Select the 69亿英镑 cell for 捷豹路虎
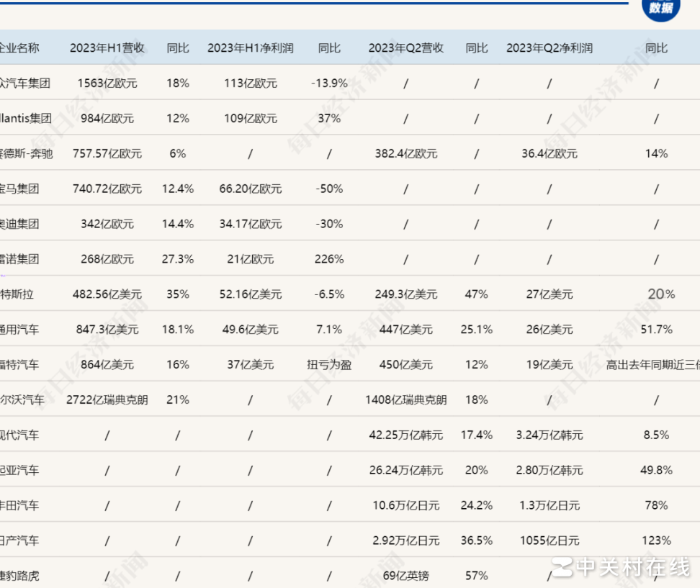This screenshot has height=588, width=700. pyautogui.click(x=405, y=576)
